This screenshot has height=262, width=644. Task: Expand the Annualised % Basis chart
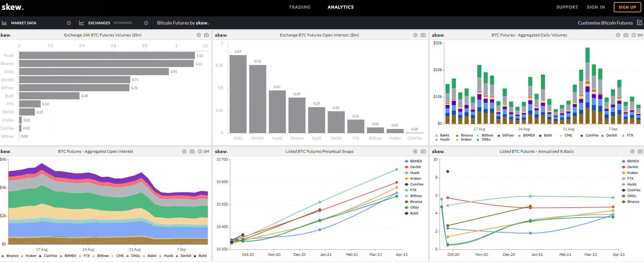click(632, 151)
